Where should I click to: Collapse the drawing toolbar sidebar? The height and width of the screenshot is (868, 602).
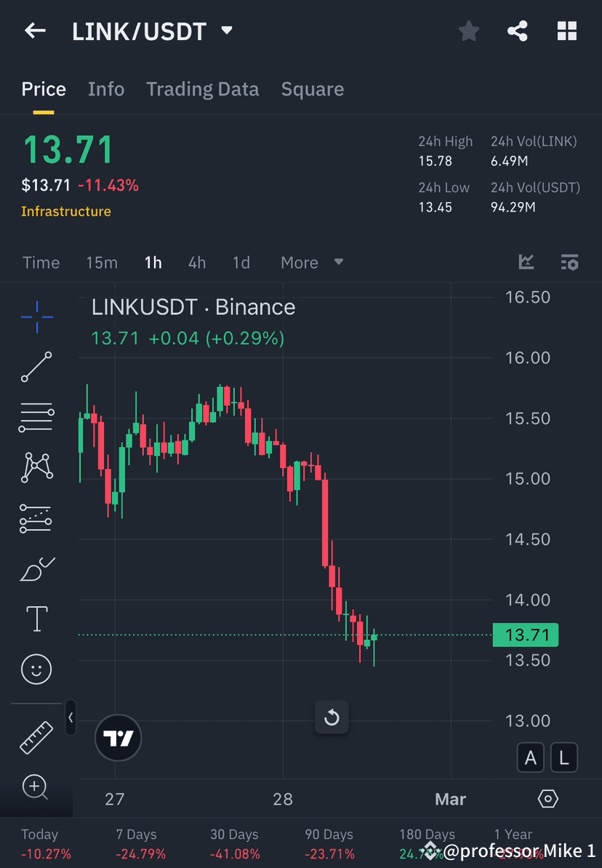[71, 718]
